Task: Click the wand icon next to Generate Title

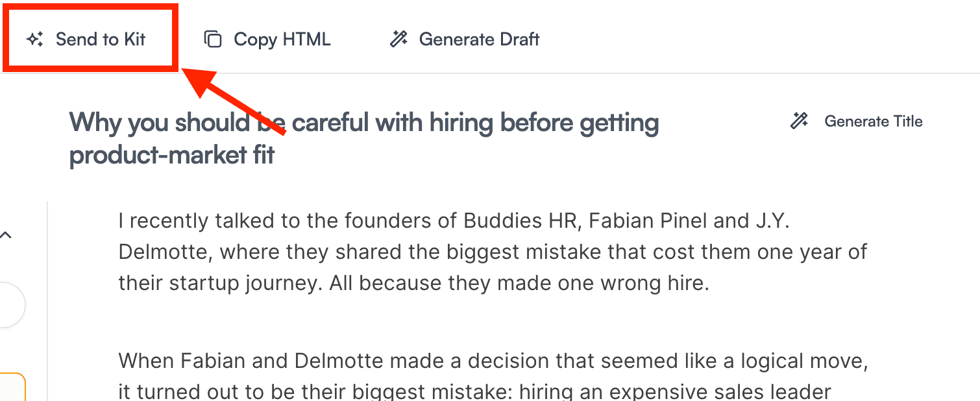Action: (799, 121)
